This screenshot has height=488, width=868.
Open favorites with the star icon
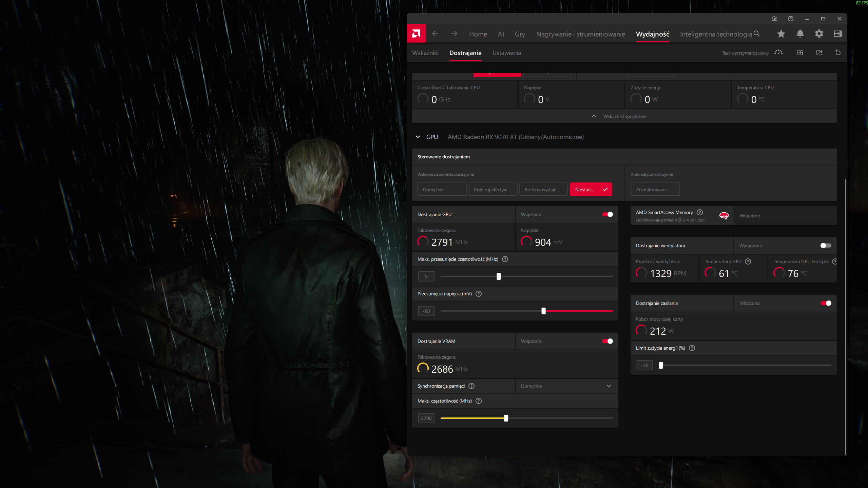(781, 34)
